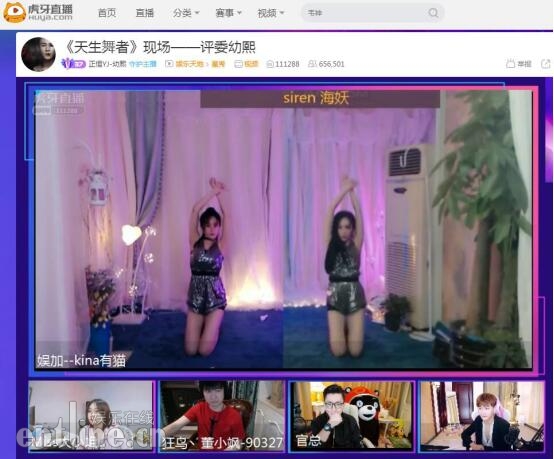This screenshot has width=554, height=459.
Task: Go to the 首页 home tab
Action: coord(107,13)
